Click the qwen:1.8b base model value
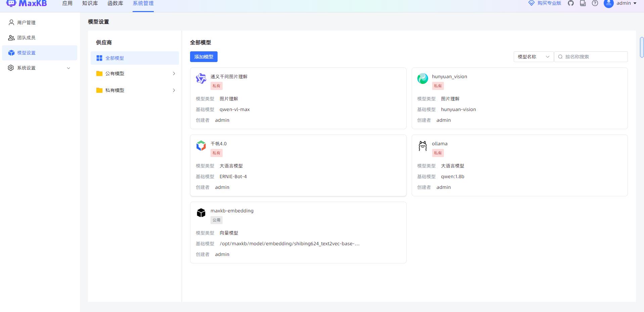This screenshot has height=312, width=644. [x=453, y=176]
